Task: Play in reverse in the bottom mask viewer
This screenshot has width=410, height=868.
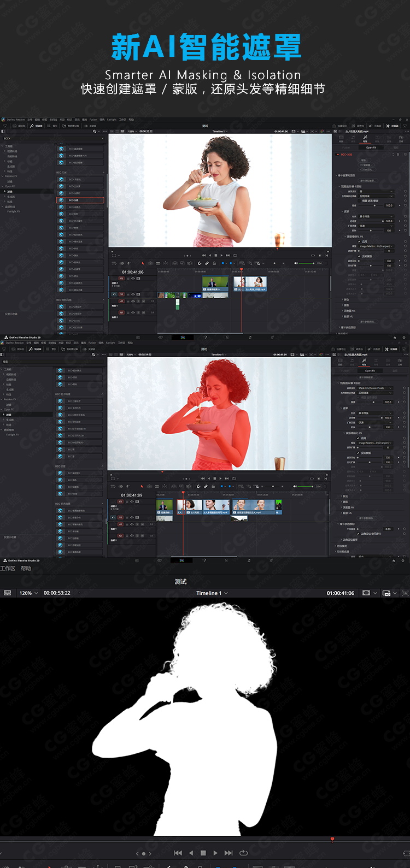Action: coord(191,853)
